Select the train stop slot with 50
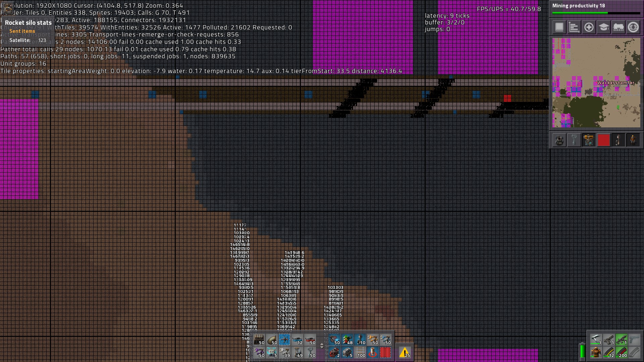644x362 pixels. [x=334, y=340]
